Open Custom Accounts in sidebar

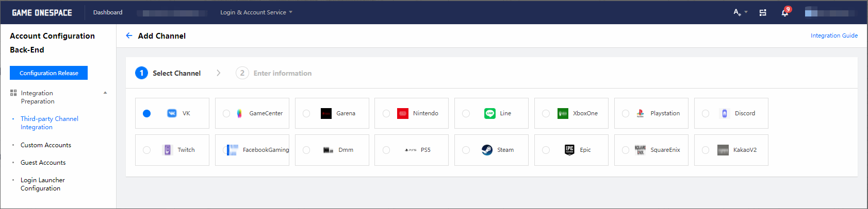46,145
